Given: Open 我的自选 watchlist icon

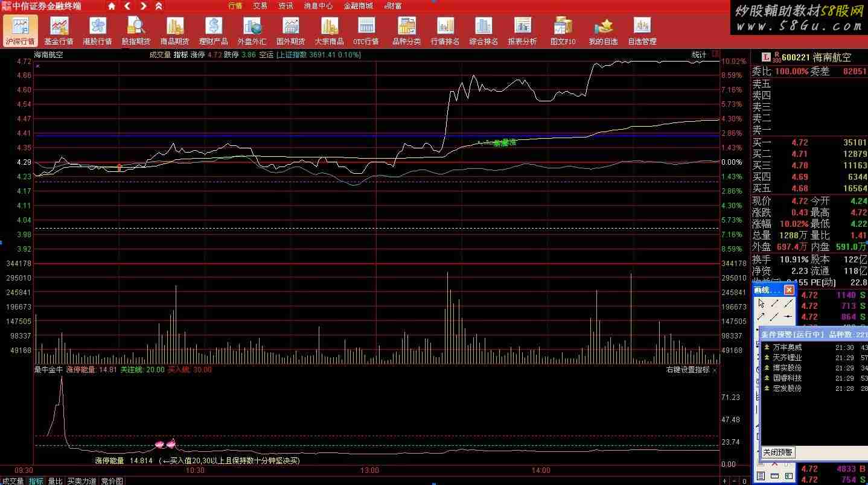Looking at the screenshot, I should [603, 30].
